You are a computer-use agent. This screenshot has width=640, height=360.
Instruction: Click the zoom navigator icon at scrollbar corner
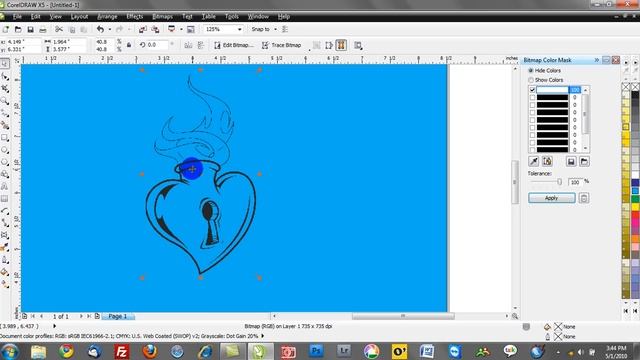tap(515, 316)
